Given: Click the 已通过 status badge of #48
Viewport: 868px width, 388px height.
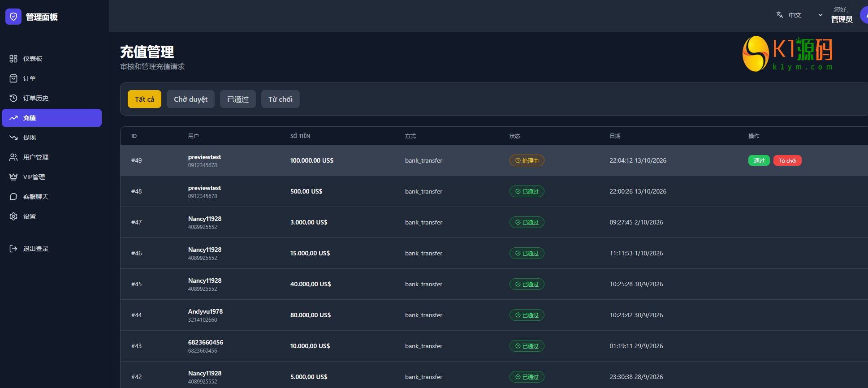Looking at the screenshot, I should (x=527, y=191).
